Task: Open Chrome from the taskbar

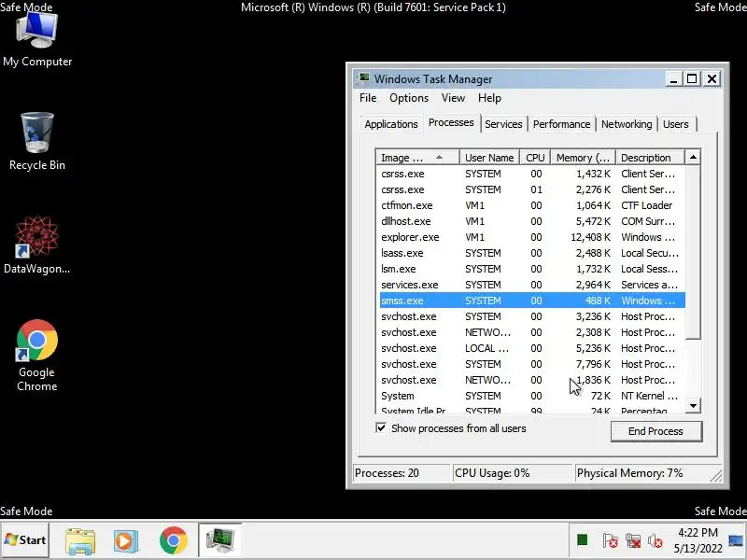Action: pos(174,540)
